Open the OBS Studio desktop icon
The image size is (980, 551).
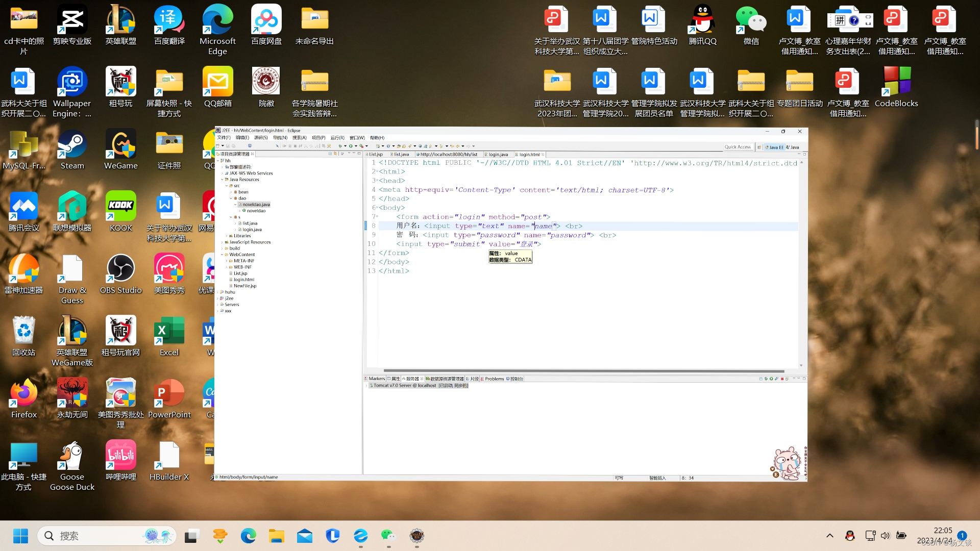[121, 274]
